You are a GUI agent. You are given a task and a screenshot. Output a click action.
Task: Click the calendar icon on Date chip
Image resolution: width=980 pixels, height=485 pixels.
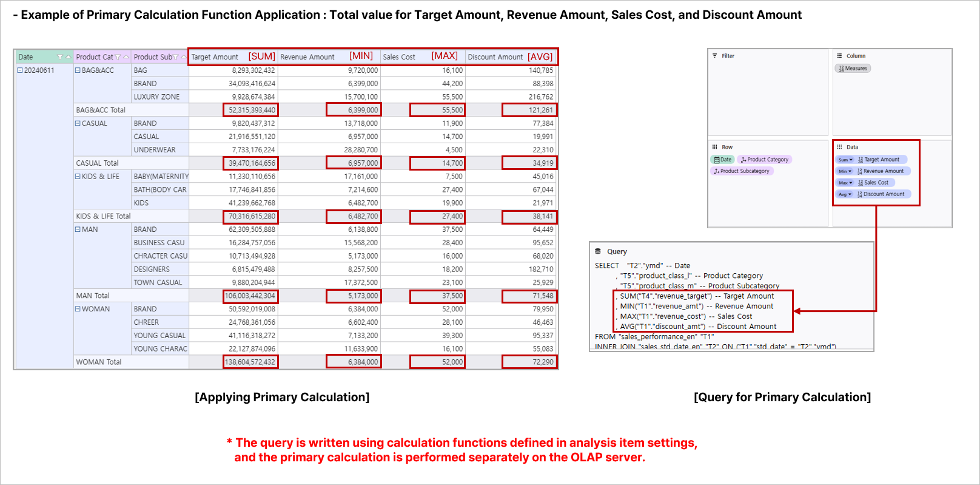coord(717,160)
